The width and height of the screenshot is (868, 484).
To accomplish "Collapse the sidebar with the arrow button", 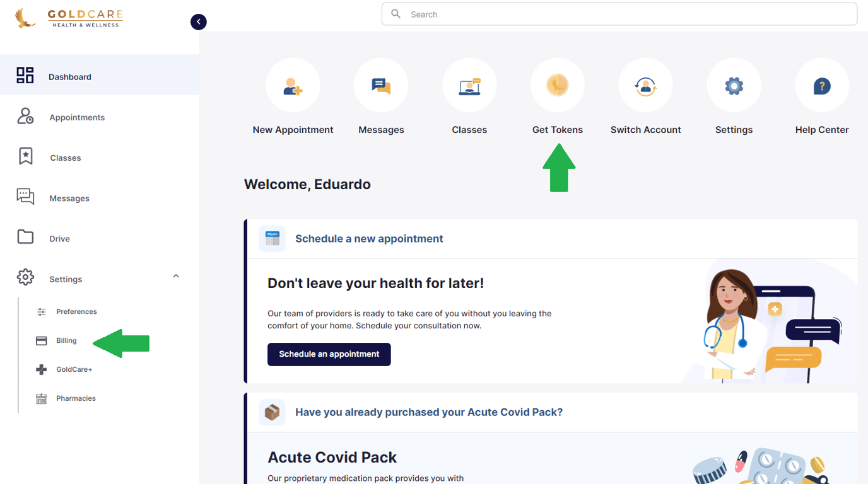I will point(199,22).
